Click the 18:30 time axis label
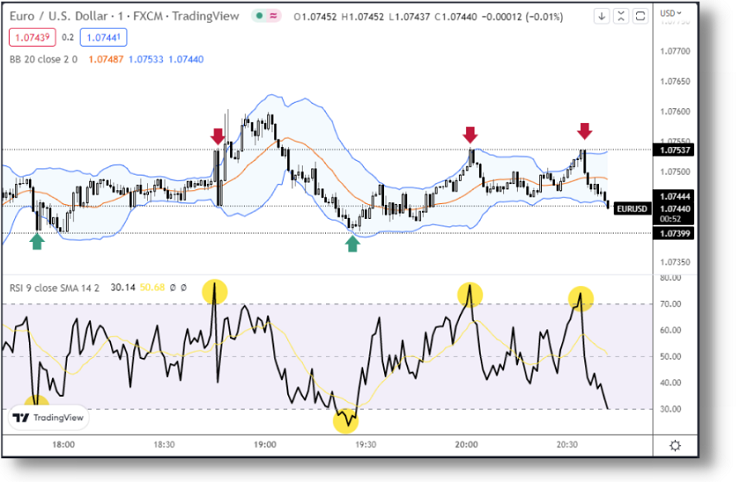This screenshot has width=740, height=482. (164, 445)
